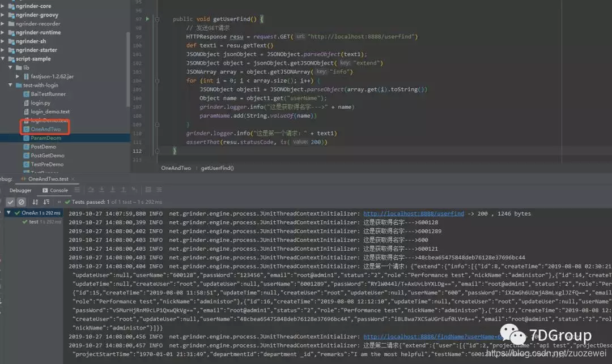Expand the ngrinder-recorder folder
This screenshot has width=612, height=364.
3,24
